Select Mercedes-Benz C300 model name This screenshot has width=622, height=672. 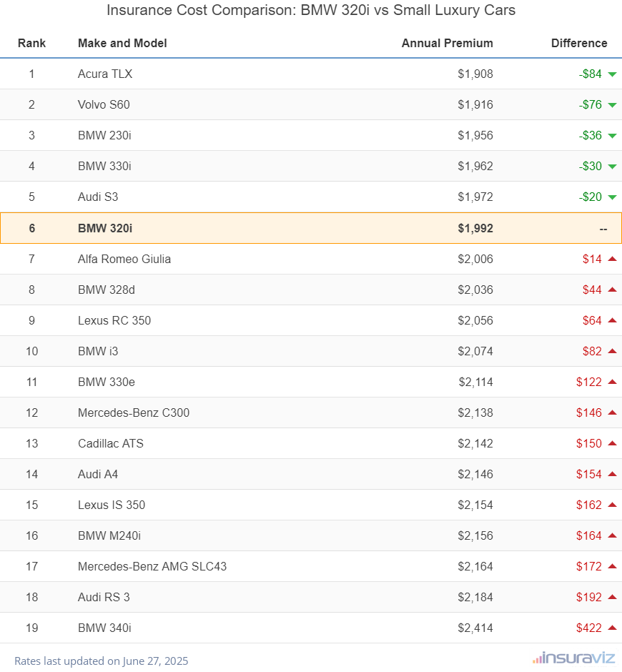[134, 412]
